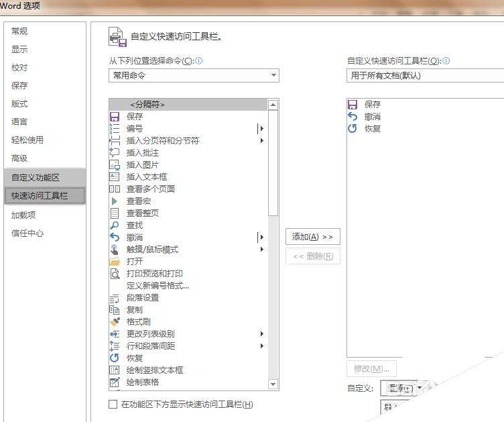This screenshot has height=422, width=504.
Task: Click the Touch/Mouse mode icon (触摸/鼠标模式)
Action: click(x=115, y=250)
